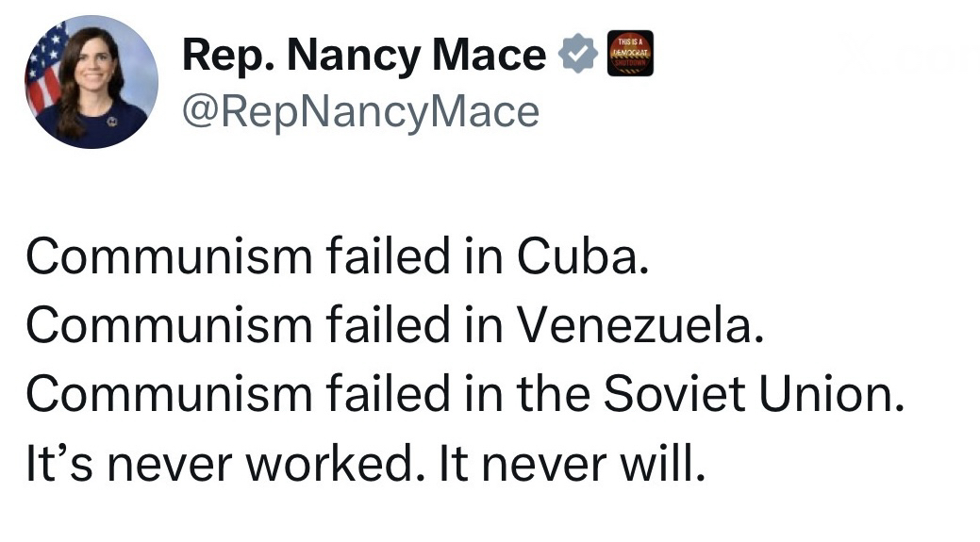Select the line "Communism failed in Cuba."

(337, 257)
